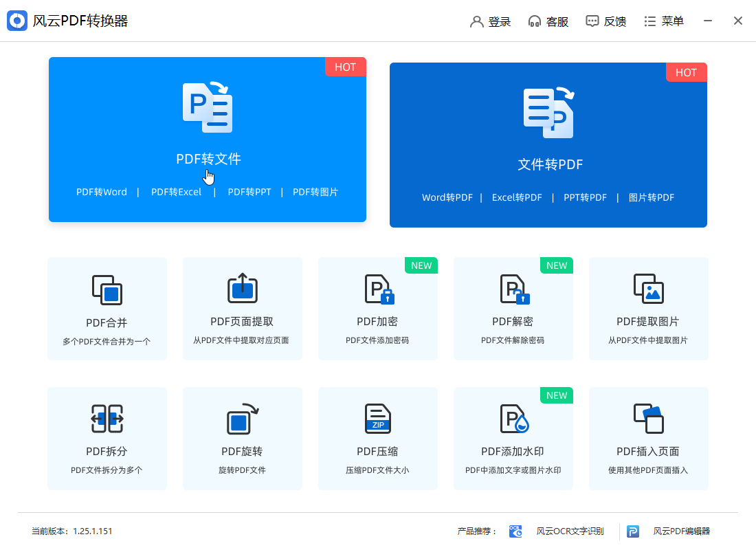
Task: Click the PDF转文件 document icon
Action: pyautogui.click(x=208, y=107)
